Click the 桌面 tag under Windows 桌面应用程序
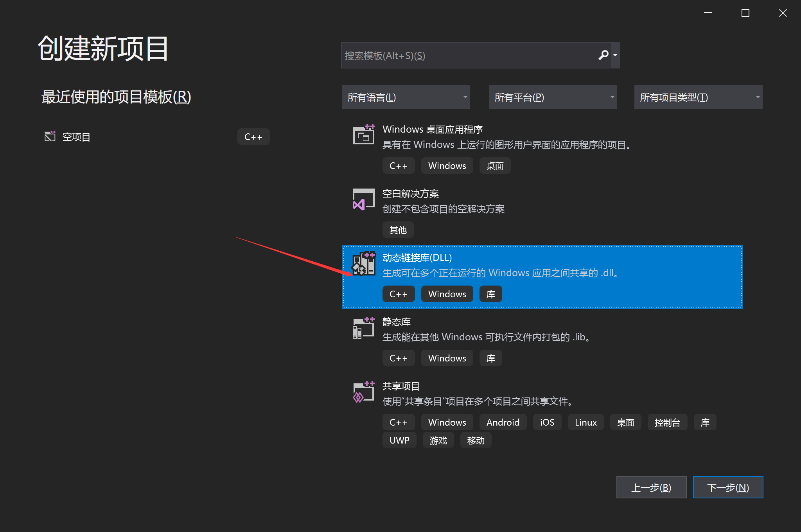Screen dimensions: 801x532 tap(495, 166)
